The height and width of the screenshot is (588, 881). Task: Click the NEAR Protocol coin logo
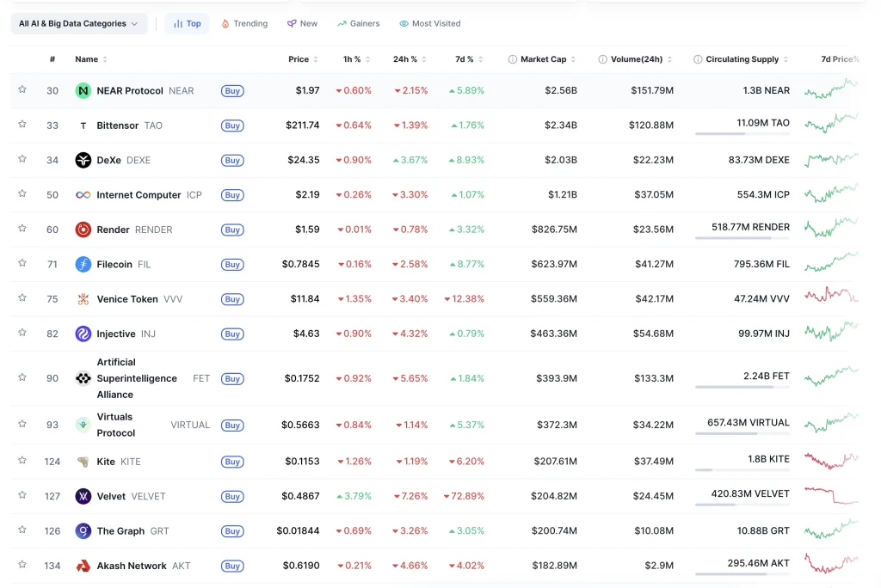83,90
